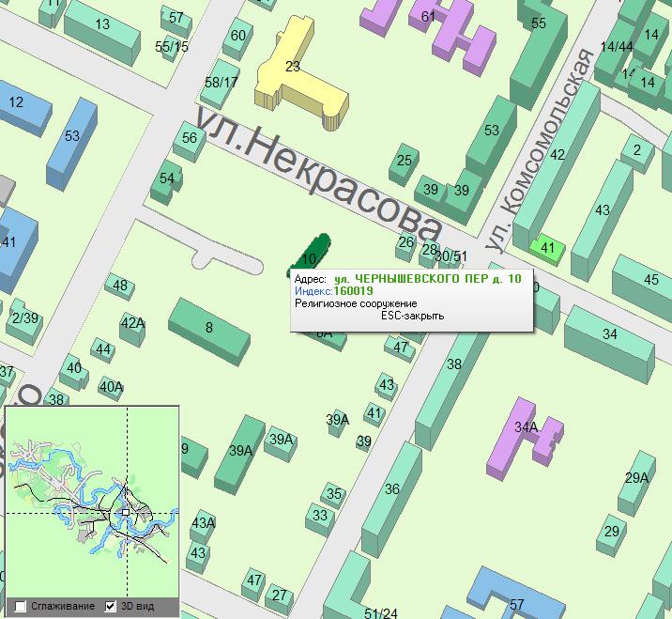Select purple building 34A
672x619 pixels.
point(526,428)
